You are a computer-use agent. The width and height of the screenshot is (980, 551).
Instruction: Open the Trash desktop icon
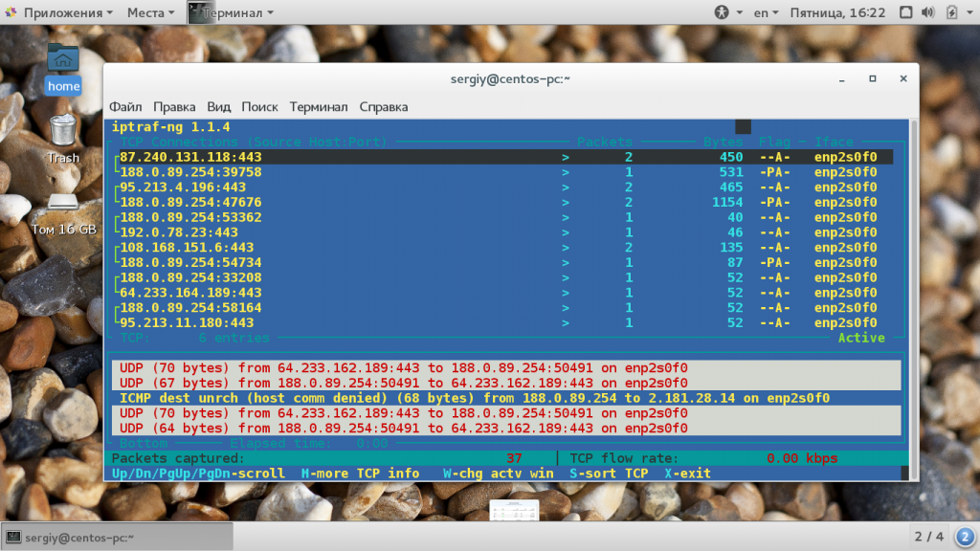point(63,139)
